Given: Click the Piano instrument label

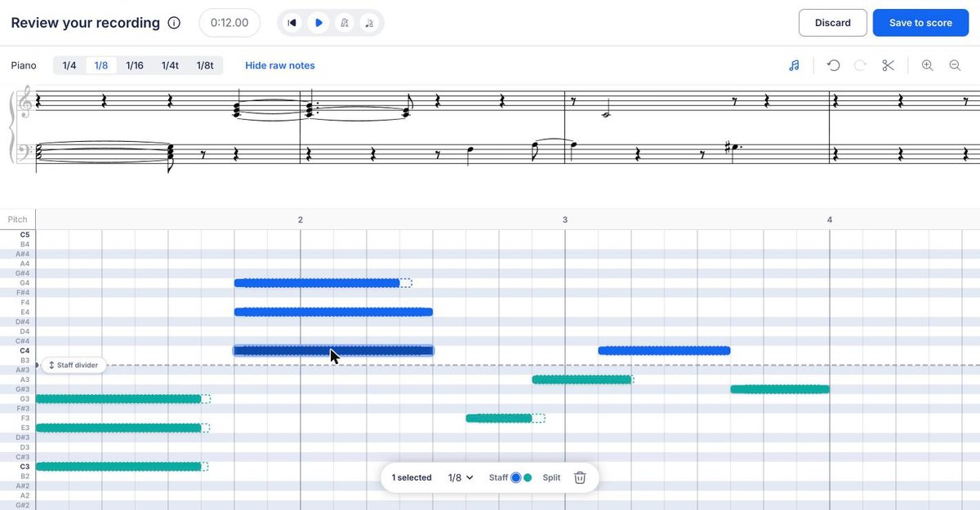Looking at the screenshot, I should pos(24,65).
